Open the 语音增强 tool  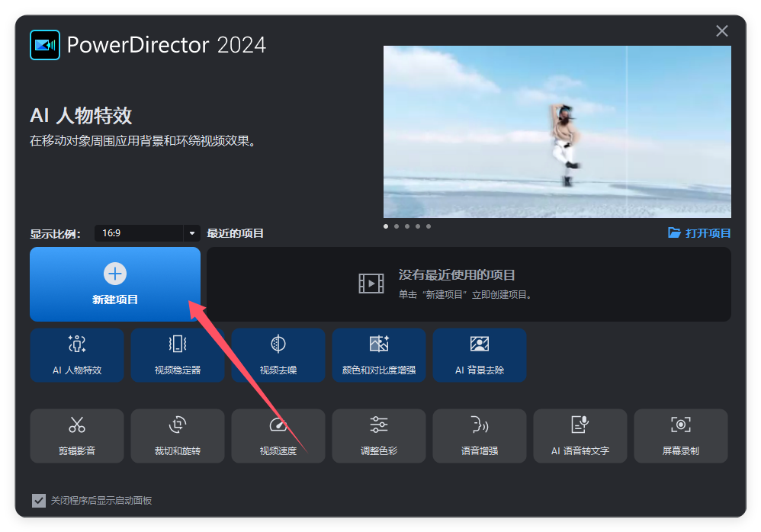[480, 435]
